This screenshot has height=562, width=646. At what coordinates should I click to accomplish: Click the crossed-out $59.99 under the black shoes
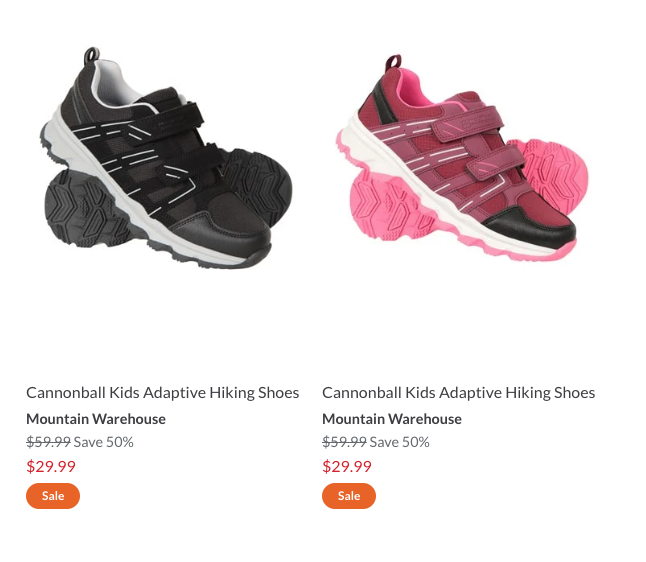point(48,442)
